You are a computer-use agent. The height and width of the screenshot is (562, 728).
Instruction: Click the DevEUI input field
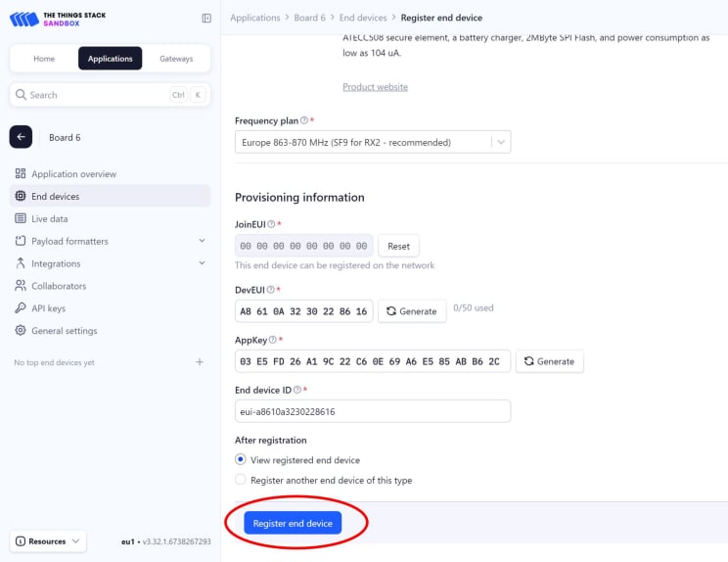(x=304, y=311)
